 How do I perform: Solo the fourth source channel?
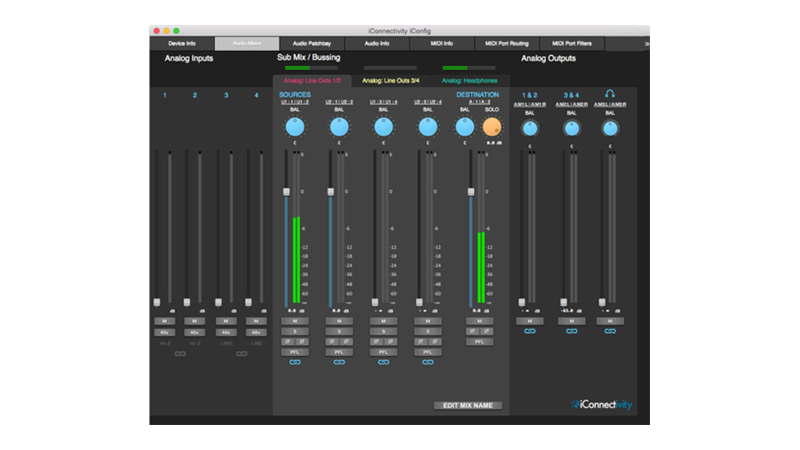pyautogui.click(x=428, y=332)
